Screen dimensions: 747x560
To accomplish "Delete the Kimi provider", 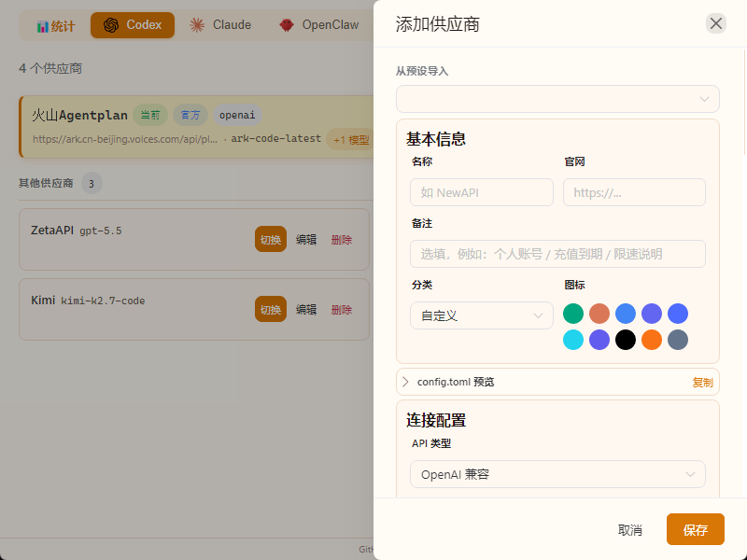I will point(342,310).
